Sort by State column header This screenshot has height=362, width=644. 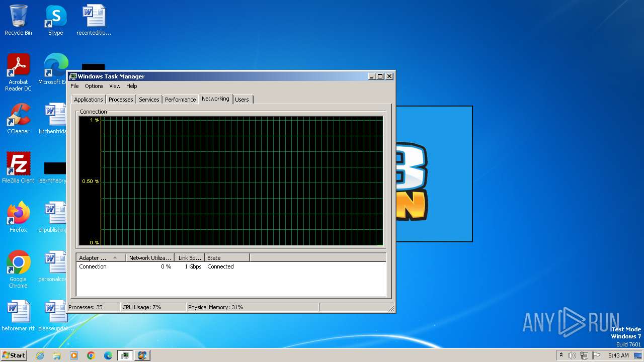click(x=227, y=258)
